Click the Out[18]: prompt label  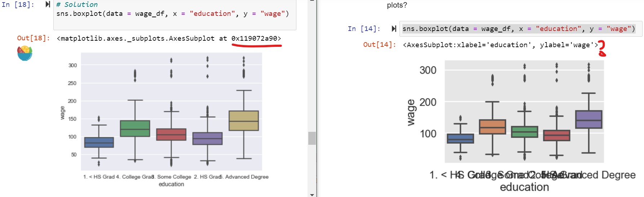pos(34,38)
